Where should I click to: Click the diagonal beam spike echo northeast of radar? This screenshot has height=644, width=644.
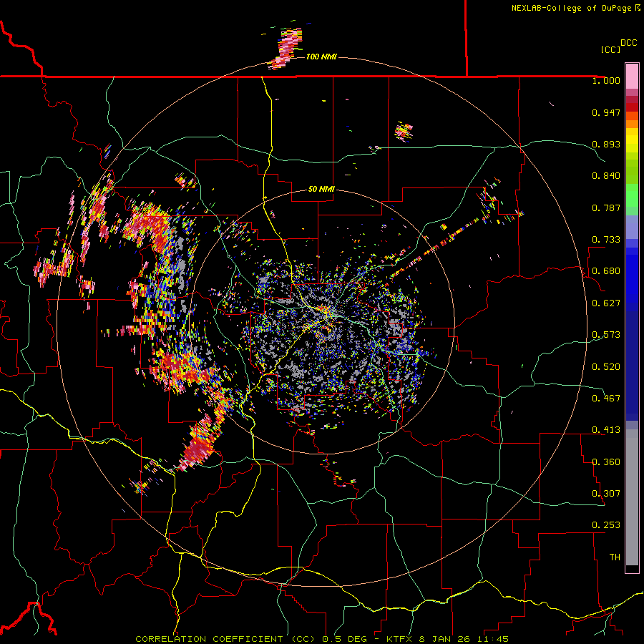coord(435,246)
